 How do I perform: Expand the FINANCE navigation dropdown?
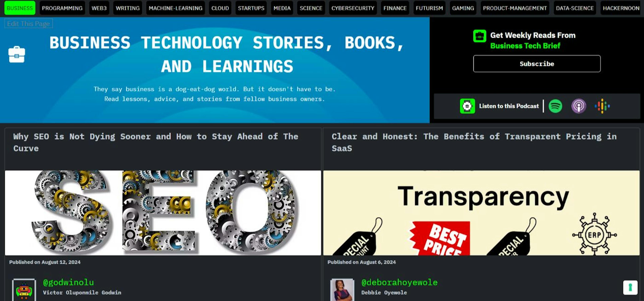click(x=395, y=8)
